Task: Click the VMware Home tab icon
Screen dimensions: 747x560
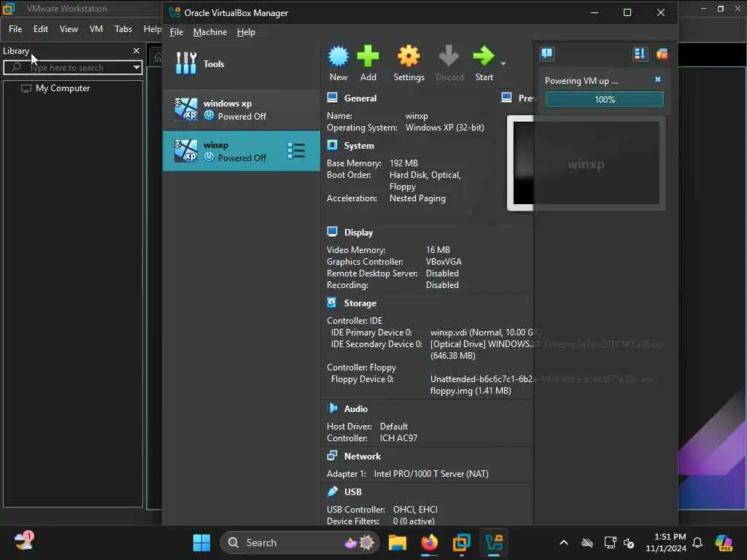Action: pos(158,58)
